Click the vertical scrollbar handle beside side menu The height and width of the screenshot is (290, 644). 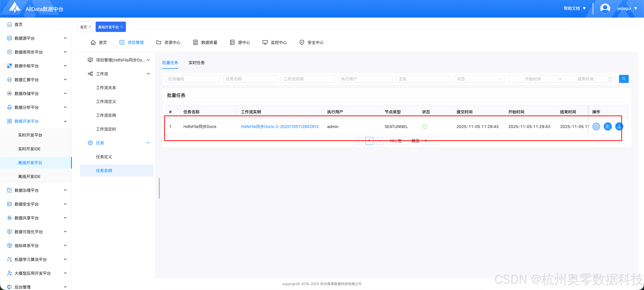[x=159, y=188]
